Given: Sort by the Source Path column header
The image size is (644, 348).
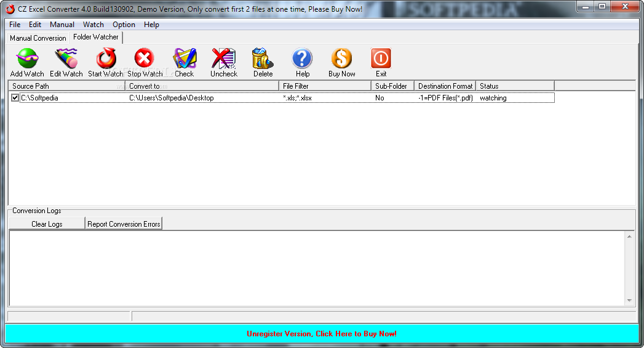Looking at the screenshot, I should (67, 86).
